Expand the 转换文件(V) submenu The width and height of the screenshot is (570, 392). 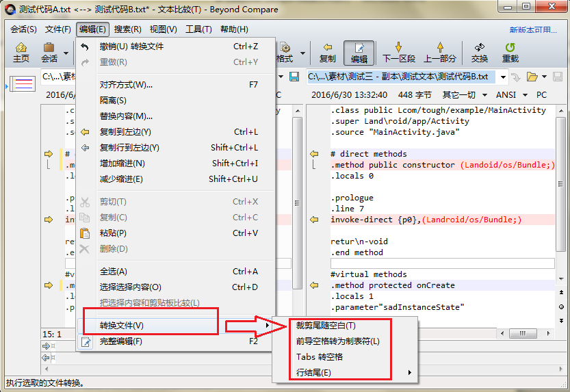tap(176, 326)
